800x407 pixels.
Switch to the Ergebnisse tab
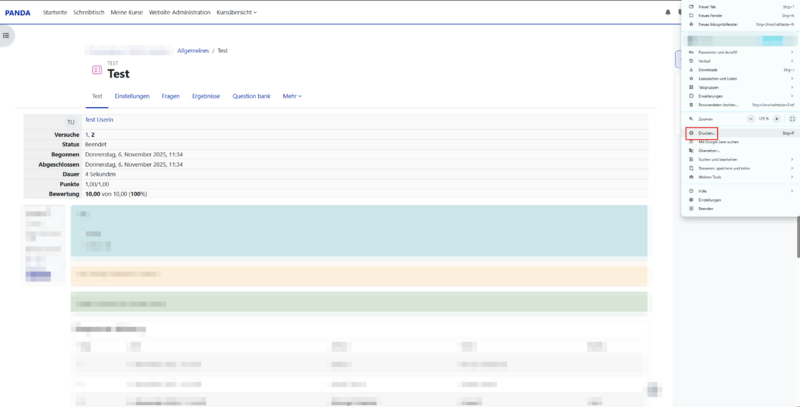coord(206,96)
